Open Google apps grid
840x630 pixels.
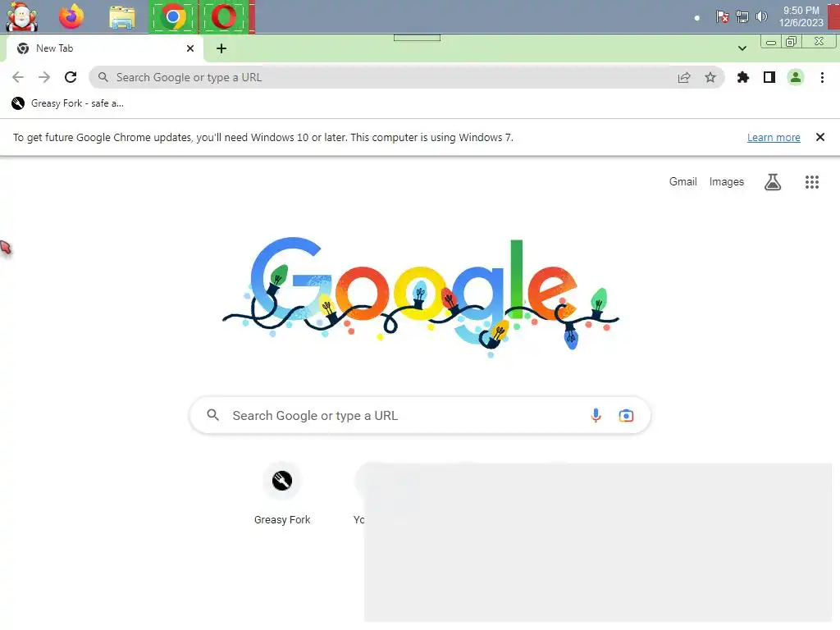[811, 182]
